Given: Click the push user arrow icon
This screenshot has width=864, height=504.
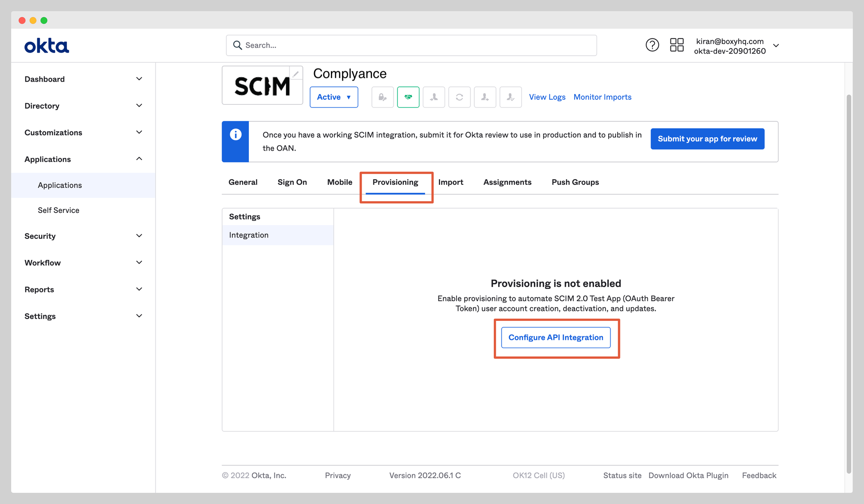Looking at the screenshot, I should click(x=485, y=97).
